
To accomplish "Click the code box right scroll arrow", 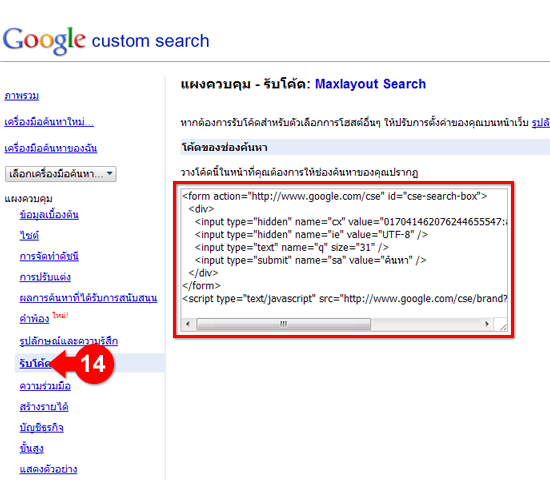I will point(487,324).
